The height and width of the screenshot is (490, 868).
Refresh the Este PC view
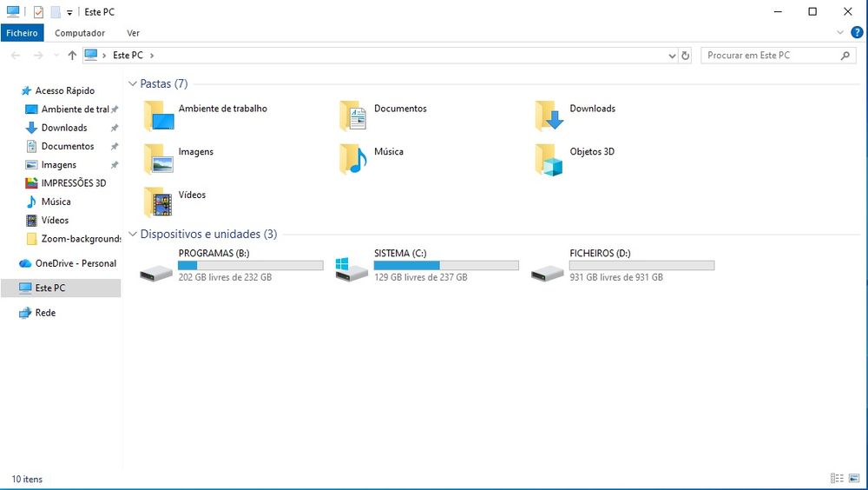pos(686,56)
